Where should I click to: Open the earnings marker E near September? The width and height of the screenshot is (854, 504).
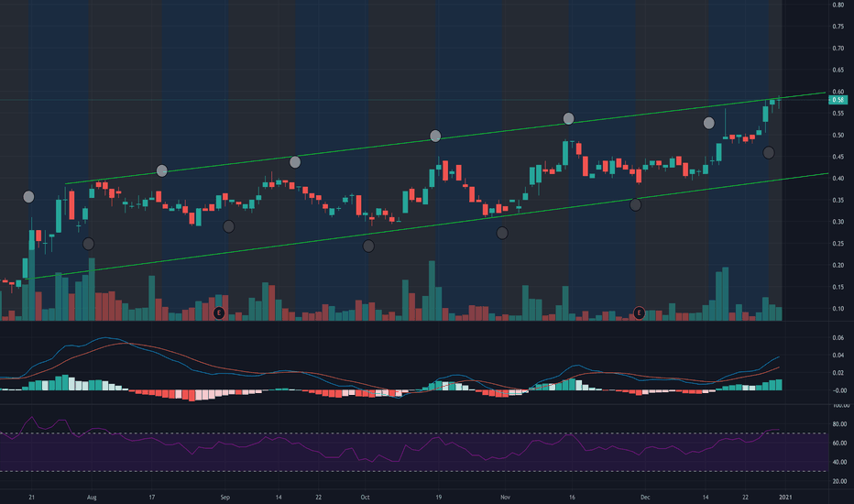pyautogui.click(x=219, y=312)
